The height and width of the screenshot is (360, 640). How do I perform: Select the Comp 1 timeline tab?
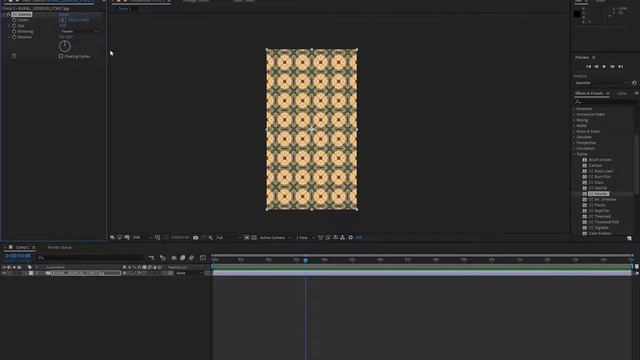(x=22, y=247)
